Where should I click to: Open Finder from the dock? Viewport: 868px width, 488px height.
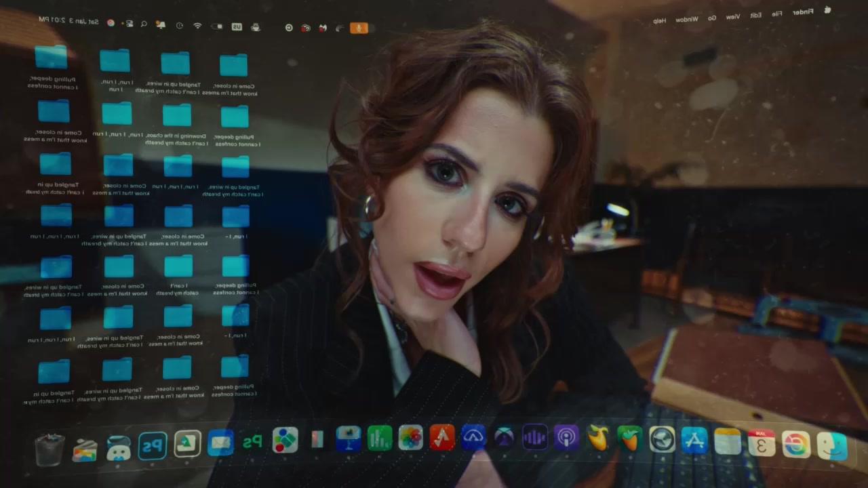click(x=832, y=445)
